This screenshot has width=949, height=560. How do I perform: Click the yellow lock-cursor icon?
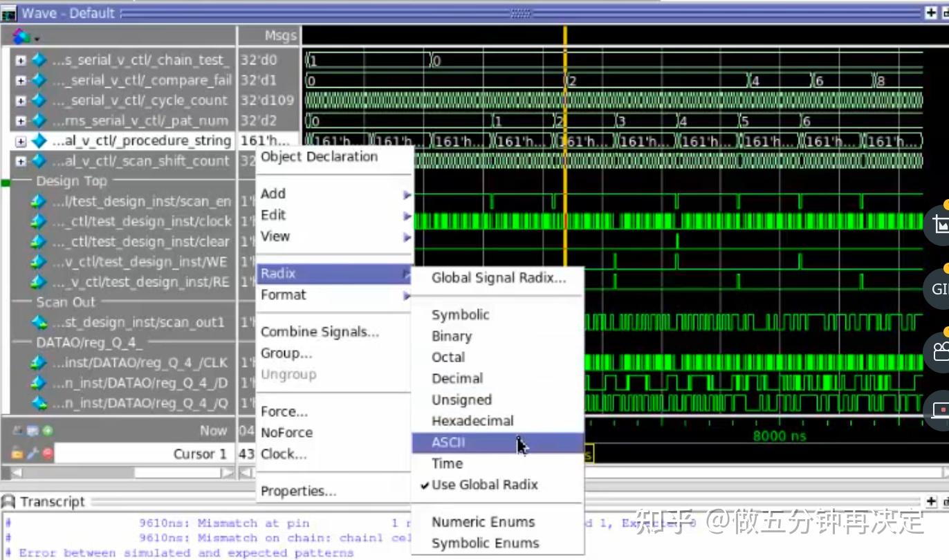17,453
